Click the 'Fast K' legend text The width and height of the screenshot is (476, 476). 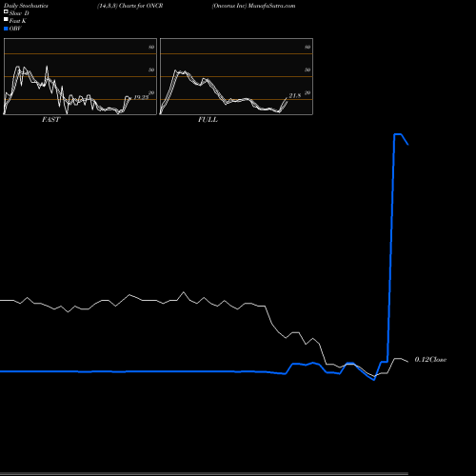click(18, 21)
